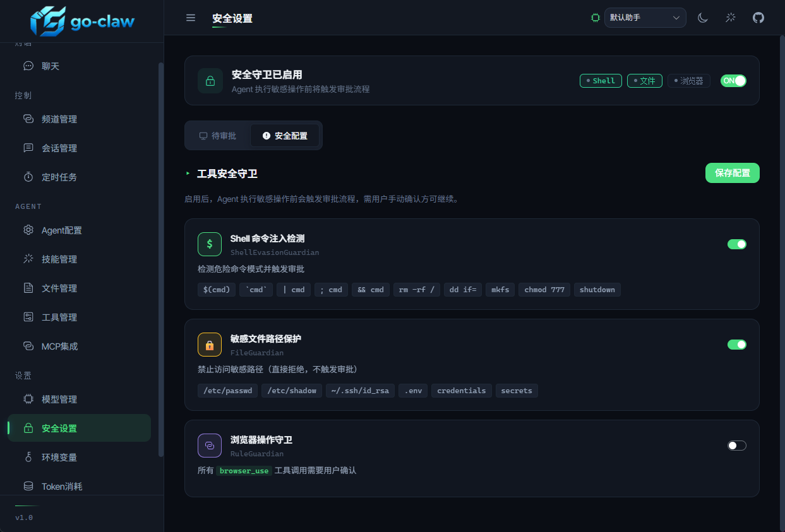785x532 pixels.
Task: Open Agent配置 menu item
Action: pyautogui.click(x=80, y=230)
